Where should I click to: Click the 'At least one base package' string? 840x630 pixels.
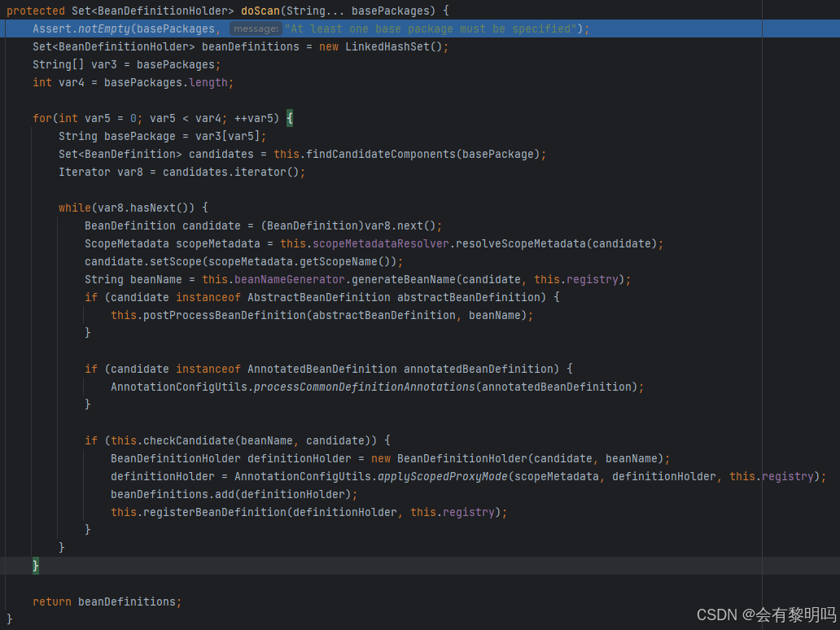tap(431, 28)
